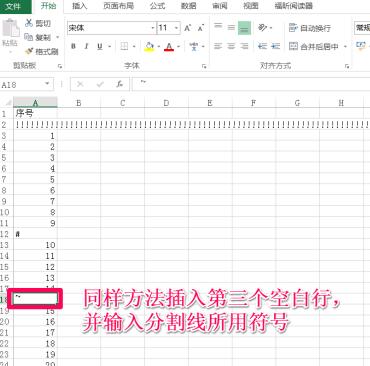The width and height of the screenshot is (370, 366).
Task: Align text right
Action: (x=244, y=46)
